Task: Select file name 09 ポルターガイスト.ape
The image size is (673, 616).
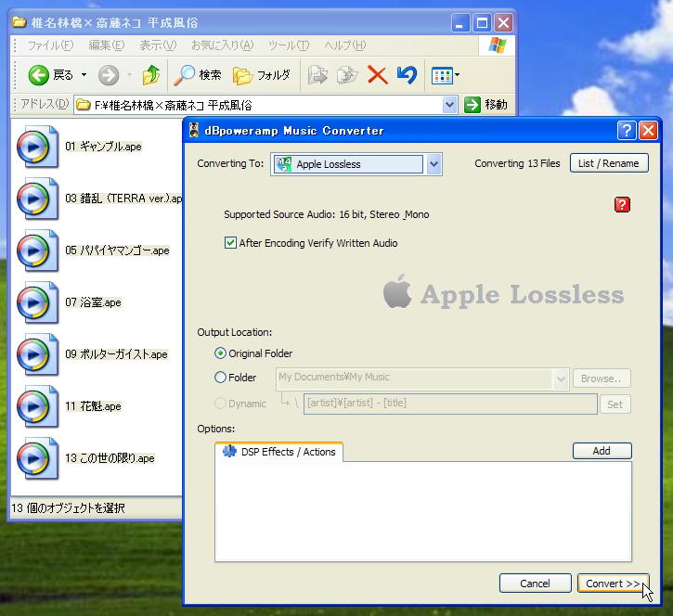Action: click(x=116, y=354)
